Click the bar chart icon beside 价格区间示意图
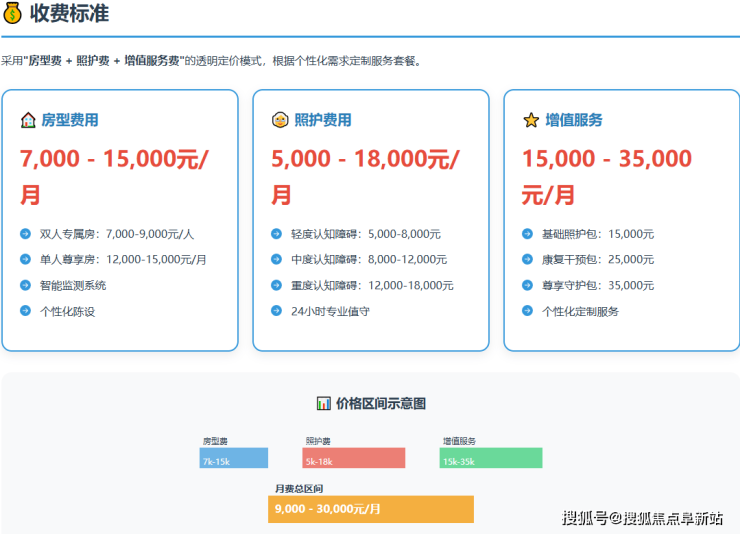The image size is (740, 534). 323,403
